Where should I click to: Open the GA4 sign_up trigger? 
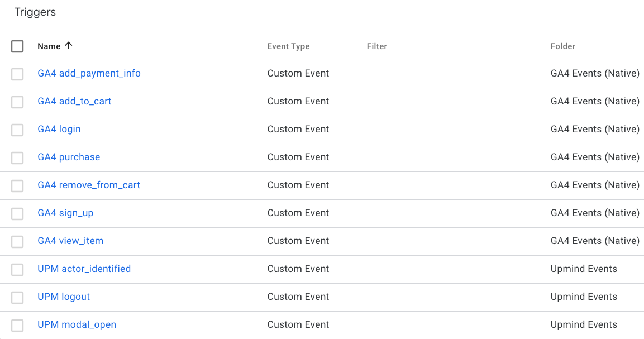tap(65, 213)
